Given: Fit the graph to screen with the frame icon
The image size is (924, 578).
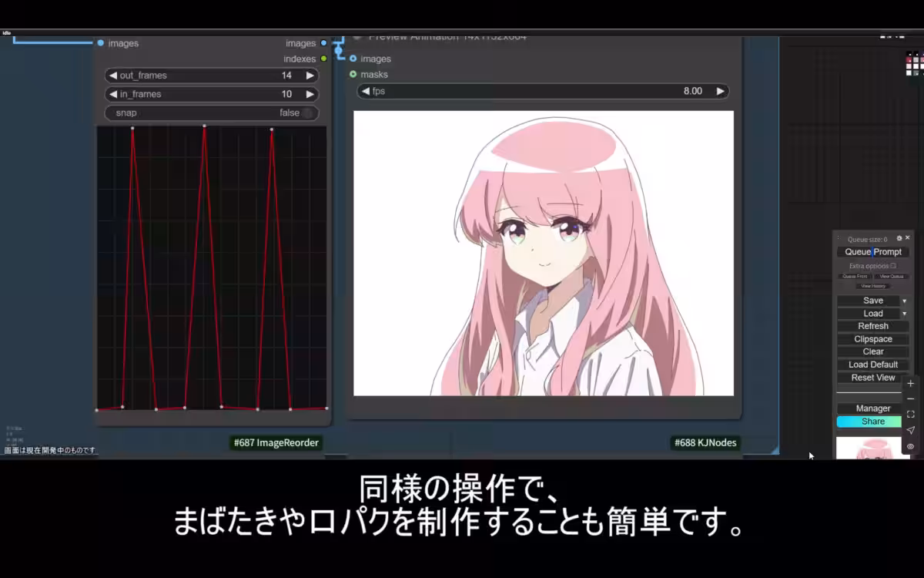Looking at the screenshot, I should point(911,414).
